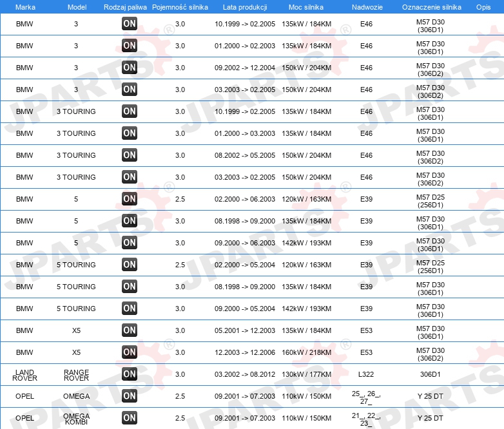
Task: Click ON icon in 3 TOURING 03.2003 row
Action: (130, 176)
